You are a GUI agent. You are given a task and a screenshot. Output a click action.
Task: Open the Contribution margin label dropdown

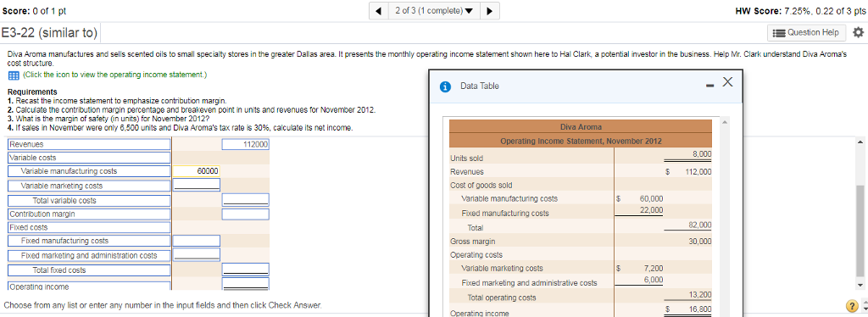click(88, 214)
